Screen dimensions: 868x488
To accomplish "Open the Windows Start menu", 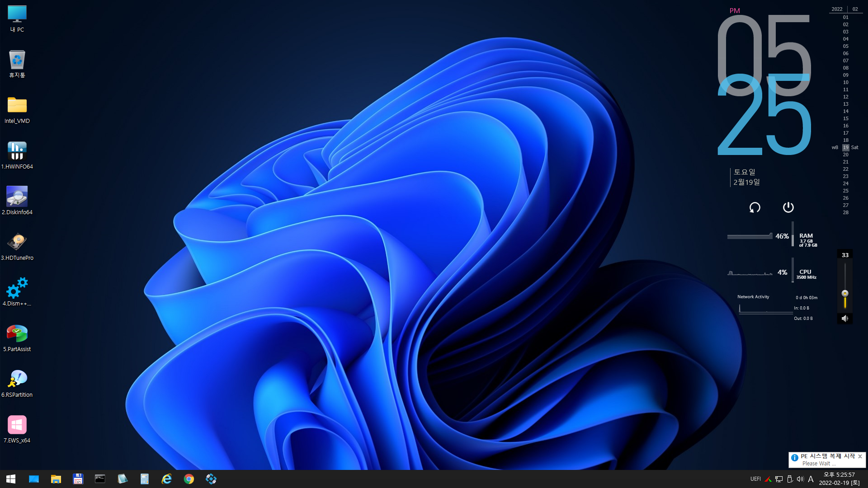I will point(11,479).
